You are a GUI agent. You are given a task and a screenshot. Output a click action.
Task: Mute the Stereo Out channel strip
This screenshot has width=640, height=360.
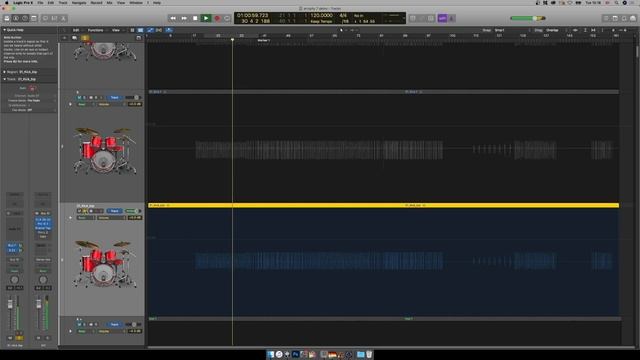pyautogui.click(x=39, y=338)
